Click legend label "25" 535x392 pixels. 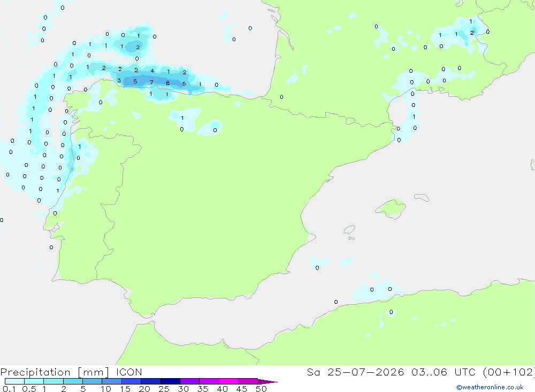tap(164, 389)
